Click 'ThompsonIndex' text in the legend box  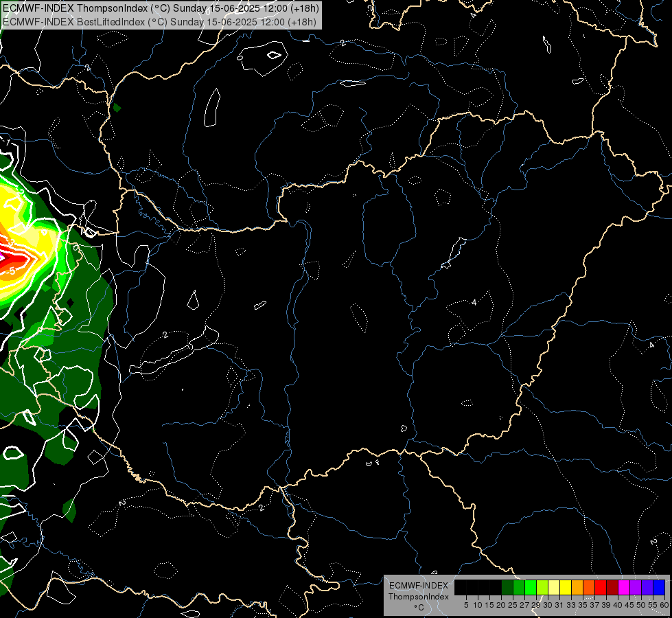(x=419, y=597)
